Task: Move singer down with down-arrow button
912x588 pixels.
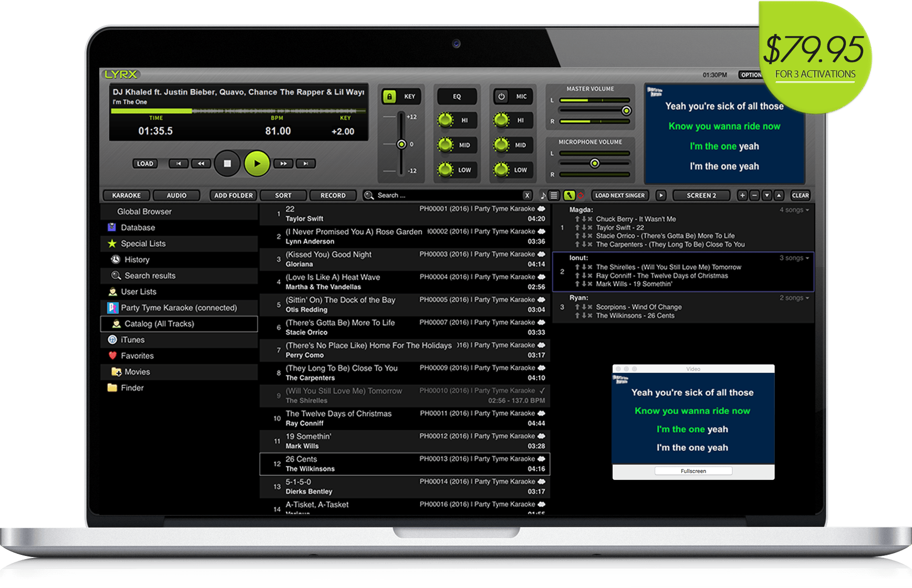Action: point(767,195)
